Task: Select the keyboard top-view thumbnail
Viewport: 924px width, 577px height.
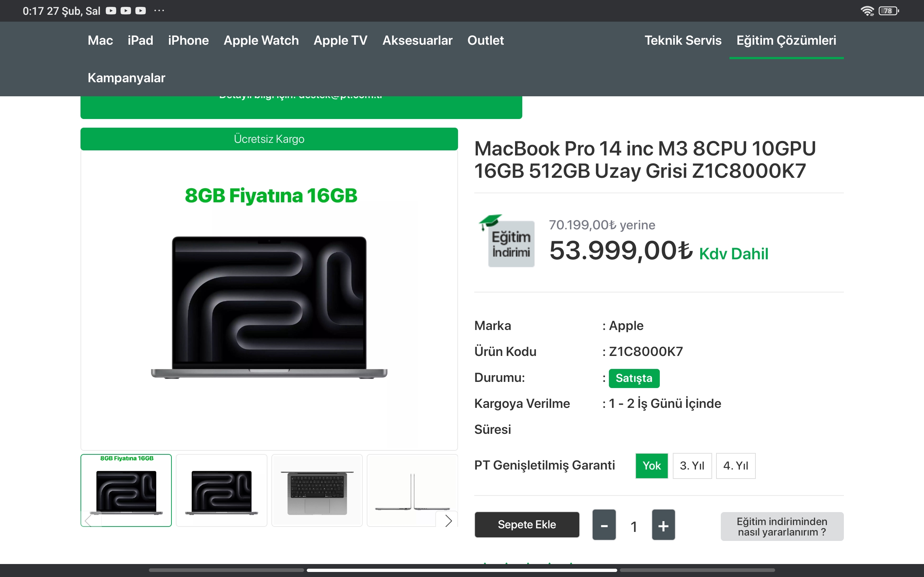Action: click(x=317, y=490)
